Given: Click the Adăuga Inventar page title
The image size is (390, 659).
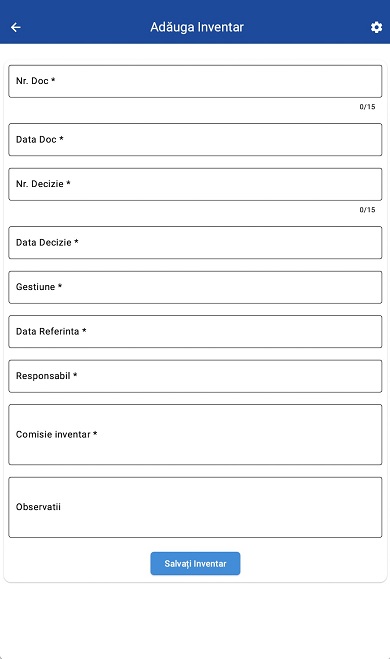Looking at the screenshot, I should (197, 27).
